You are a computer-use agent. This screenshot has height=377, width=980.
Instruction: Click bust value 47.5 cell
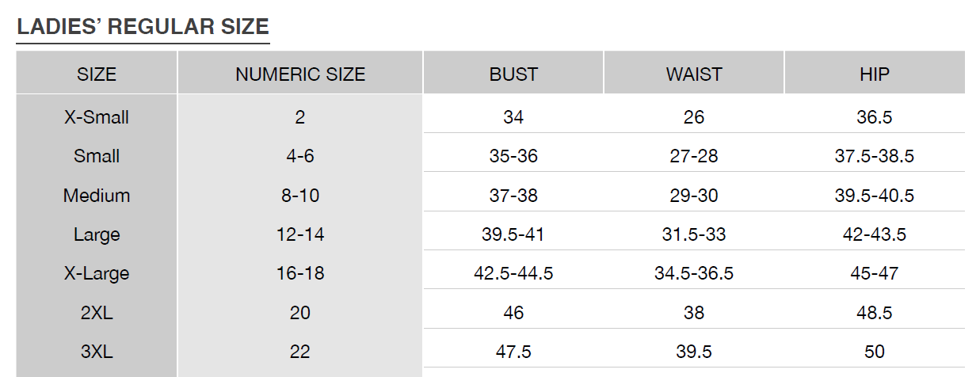(513, 352)
